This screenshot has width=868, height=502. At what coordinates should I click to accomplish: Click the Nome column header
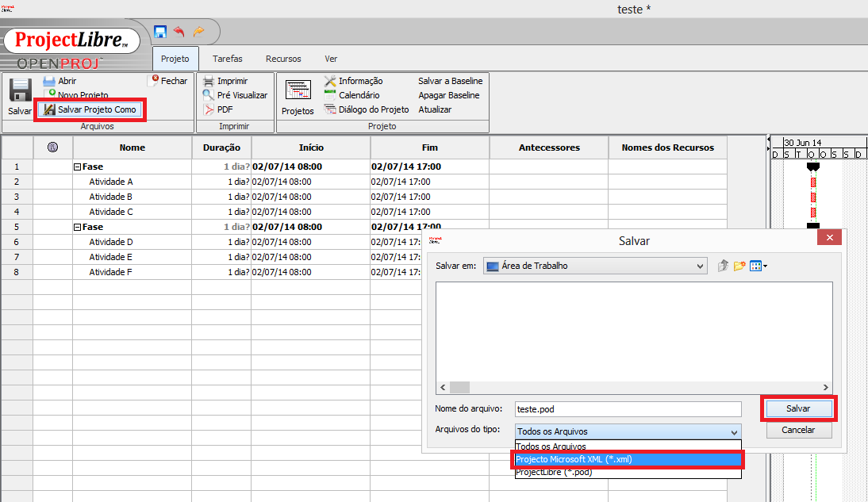point(133,148)
